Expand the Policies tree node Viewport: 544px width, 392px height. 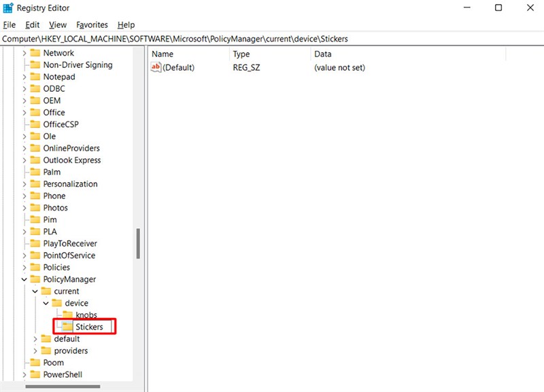pos(24,268)
